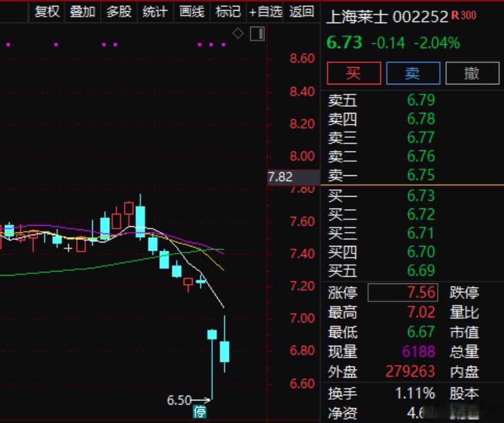Select the 买五 price 6.69
This screenshot has height=423, width=504.
(421, 270)
